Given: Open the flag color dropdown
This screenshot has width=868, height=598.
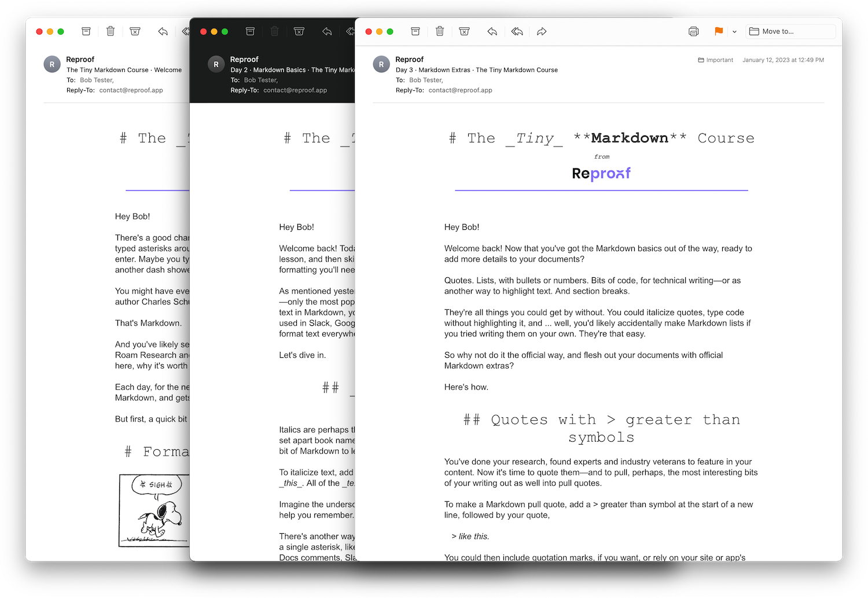Looking at the screenshot, I should tap(734, 31).
